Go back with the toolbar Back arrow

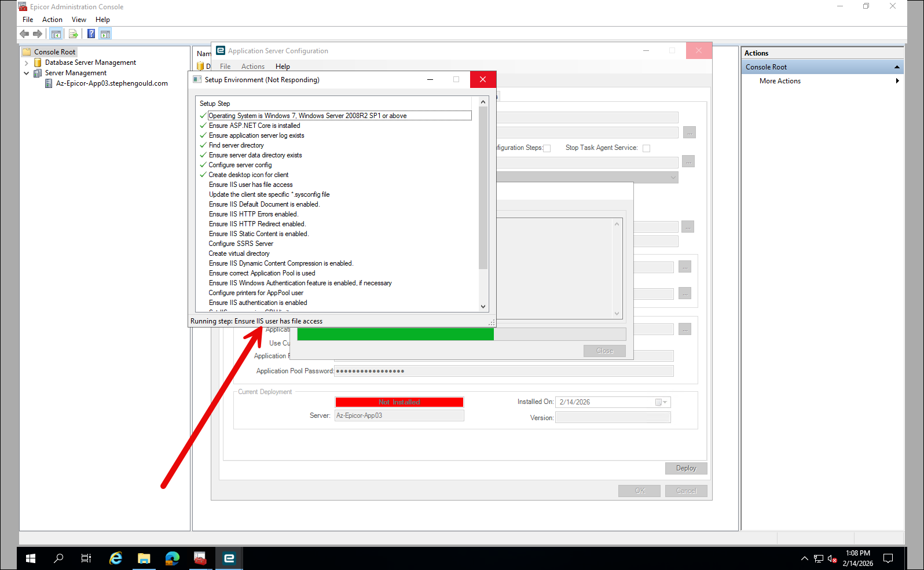pos(24,34)
